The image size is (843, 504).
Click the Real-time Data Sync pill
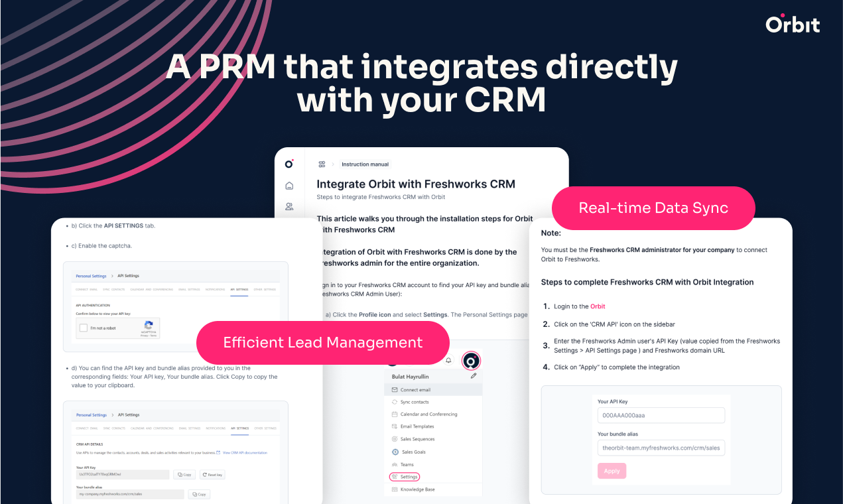coord(653,208)
